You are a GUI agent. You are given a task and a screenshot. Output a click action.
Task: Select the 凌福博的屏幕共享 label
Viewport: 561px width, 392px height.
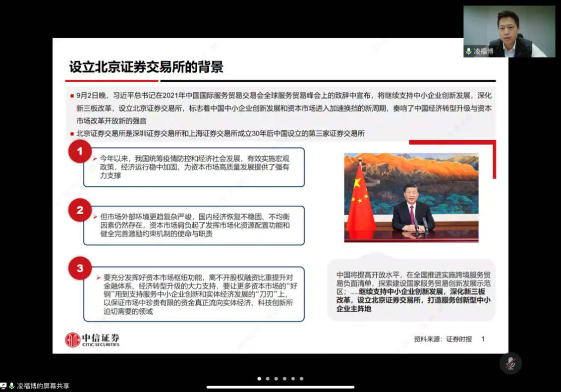click(x=43, y=386)
